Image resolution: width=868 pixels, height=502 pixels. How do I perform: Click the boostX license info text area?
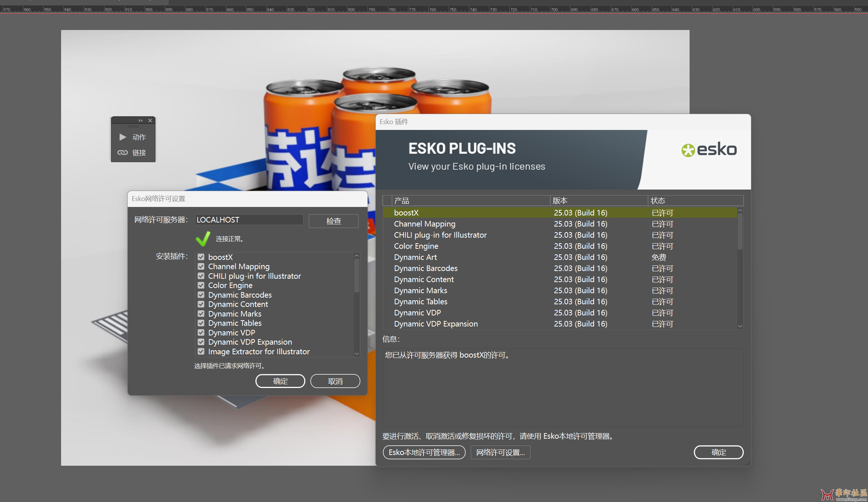(563, 387)
